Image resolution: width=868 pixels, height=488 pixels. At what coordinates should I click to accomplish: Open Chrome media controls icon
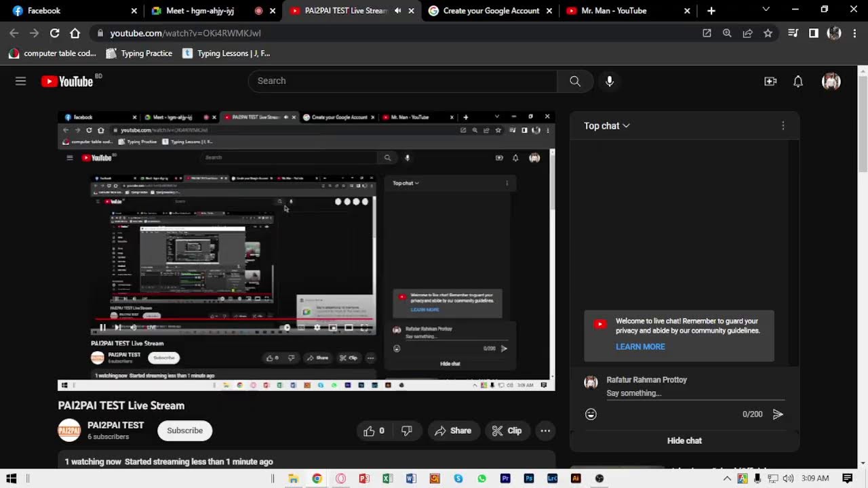point(793,33)
